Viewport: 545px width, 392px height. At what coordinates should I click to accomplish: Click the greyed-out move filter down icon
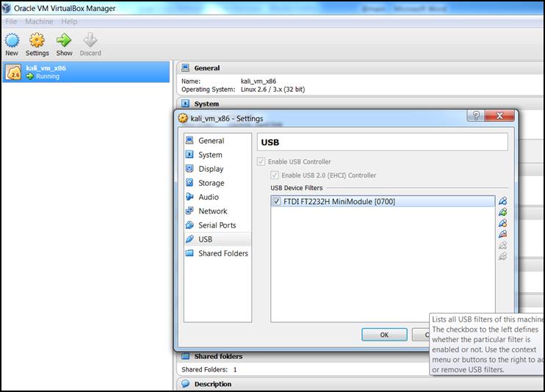[x=502, y=257]
